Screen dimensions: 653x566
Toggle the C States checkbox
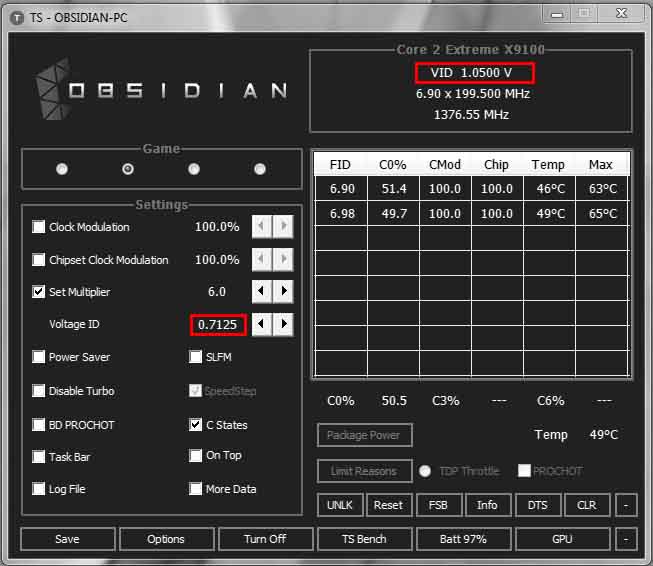196,424
